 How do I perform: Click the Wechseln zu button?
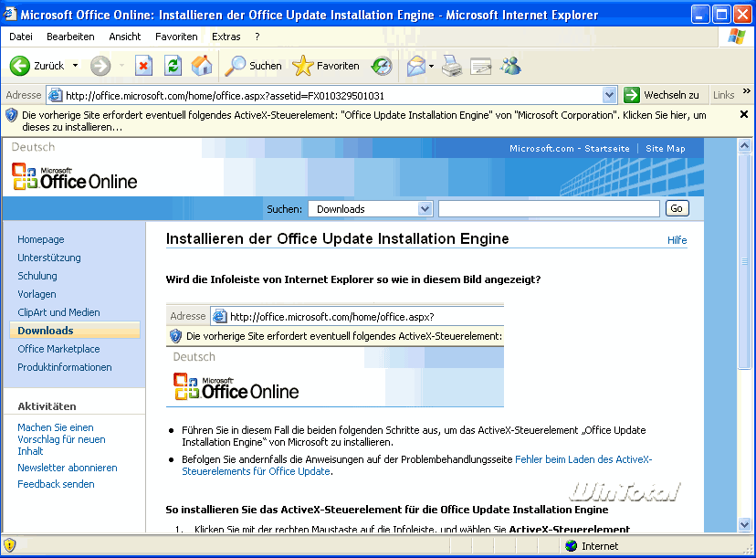coord(661,95)
